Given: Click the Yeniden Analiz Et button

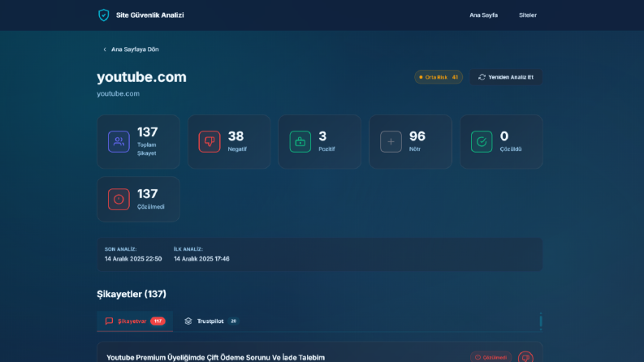Looking at the screenshot, I should point(506,77).
